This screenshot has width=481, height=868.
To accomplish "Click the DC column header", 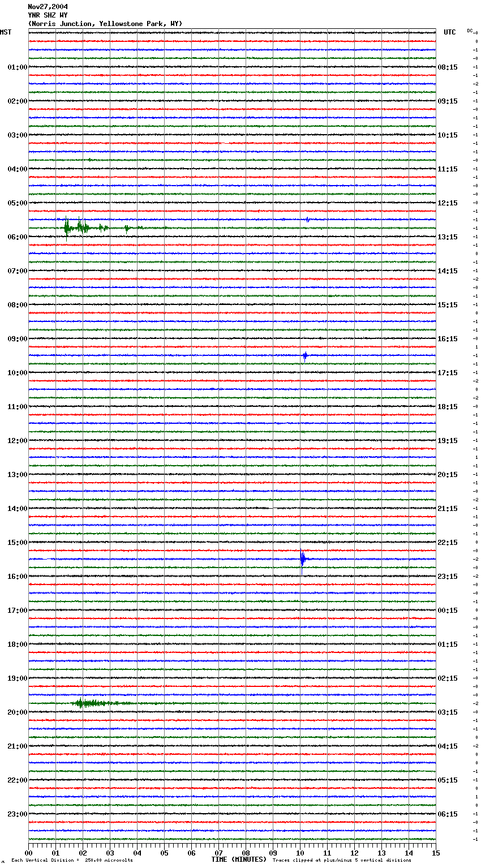I will pos(470,31).
